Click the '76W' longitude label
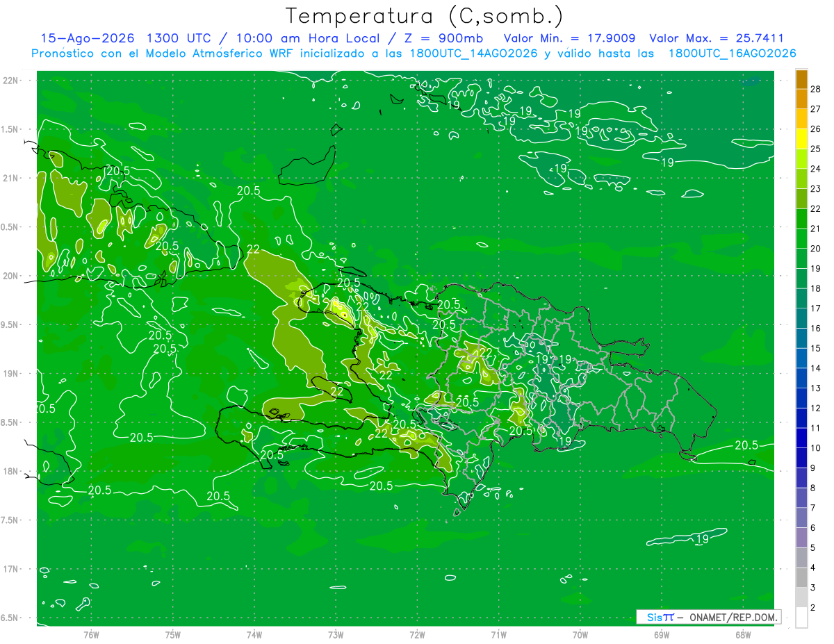The height and width of the screenshot is (644, 834). (x=91, y=634)
